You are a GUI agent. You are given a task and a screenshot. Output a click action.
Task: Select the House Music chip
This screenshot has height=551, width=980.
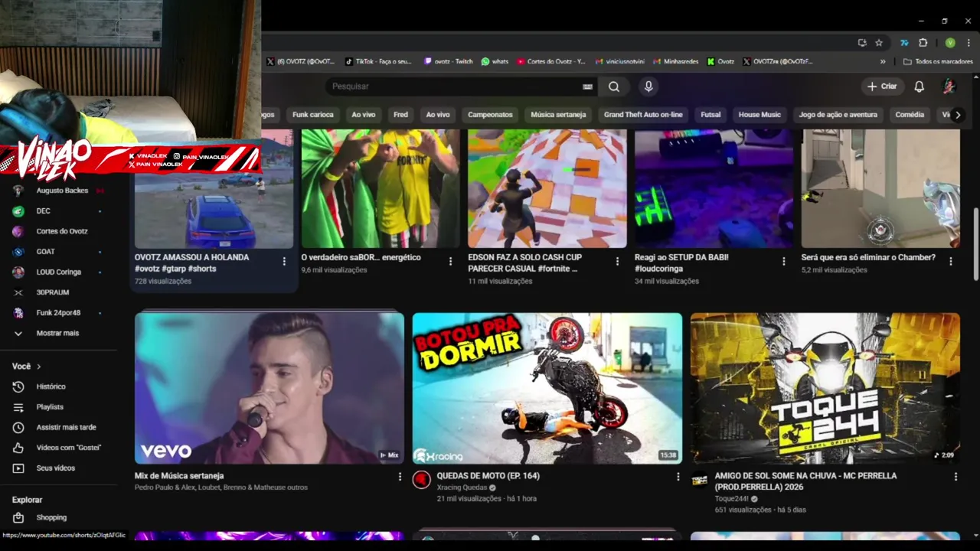759,115
